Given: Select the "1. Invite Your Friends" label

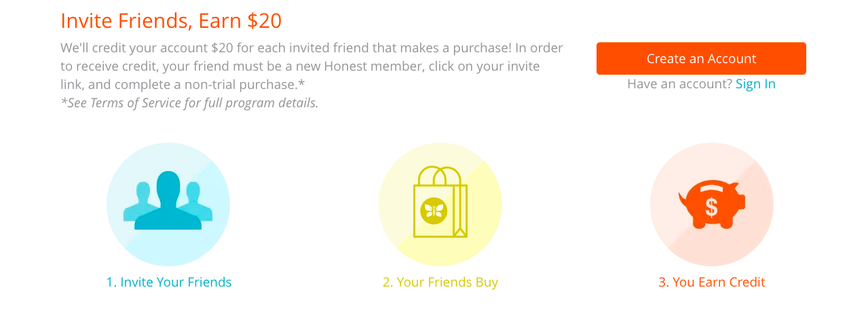Looking at the screenshot, I should pyautogui.click(x=169, y=282).
